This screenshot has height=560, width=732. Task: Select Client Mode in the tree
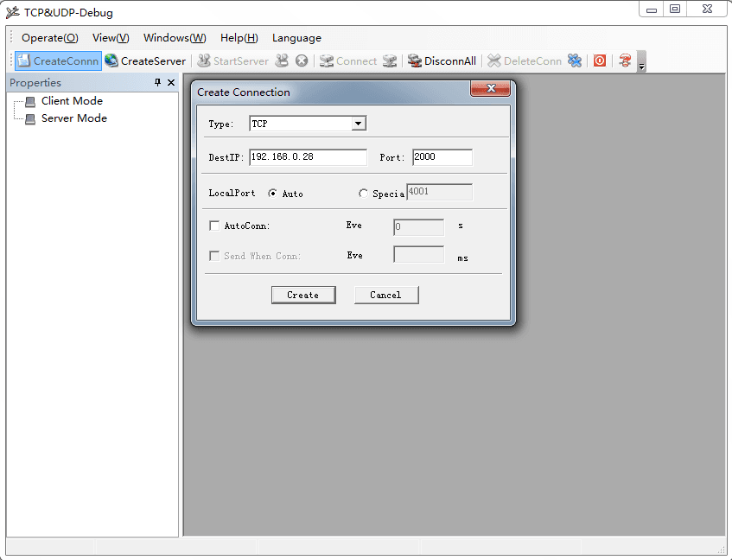click(72, 101)
